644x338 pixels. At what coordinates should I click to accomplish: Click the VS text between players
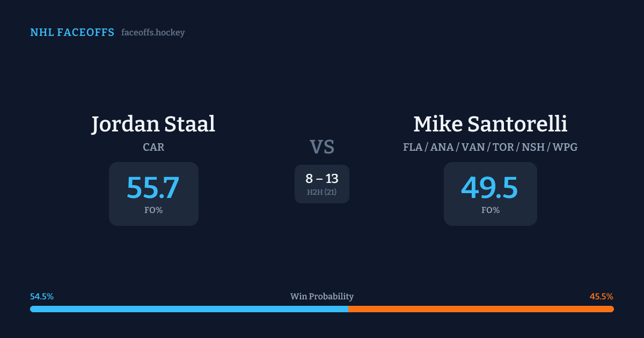tap(322, 146)
